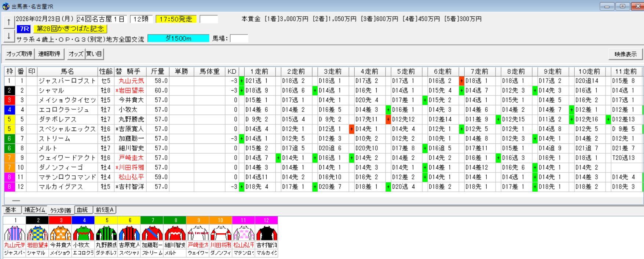This screenshot has width=644, height=259.
Task: Click green silk icon for horse 4
Action: (84, 233)
